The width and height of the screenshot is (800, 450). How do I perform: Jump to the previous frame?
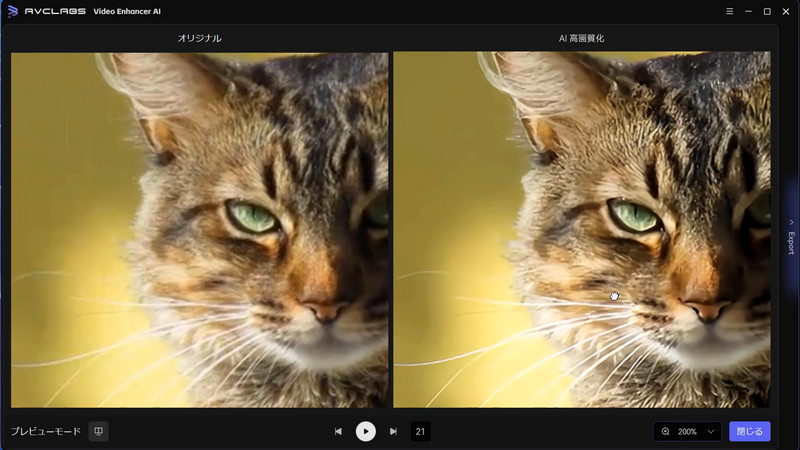pyautogui.click(x=338, y=431)
